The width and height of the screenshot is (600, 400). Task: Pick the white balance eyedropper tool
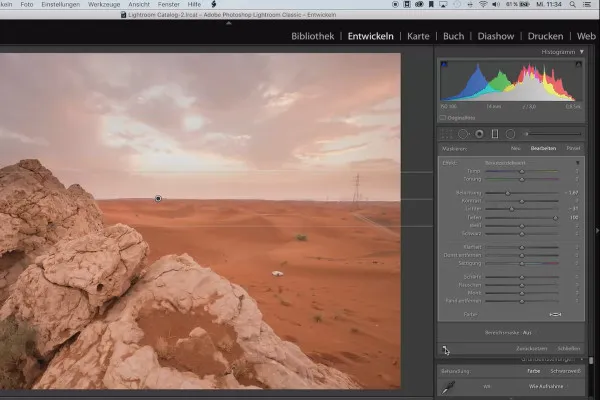[448, 387]
